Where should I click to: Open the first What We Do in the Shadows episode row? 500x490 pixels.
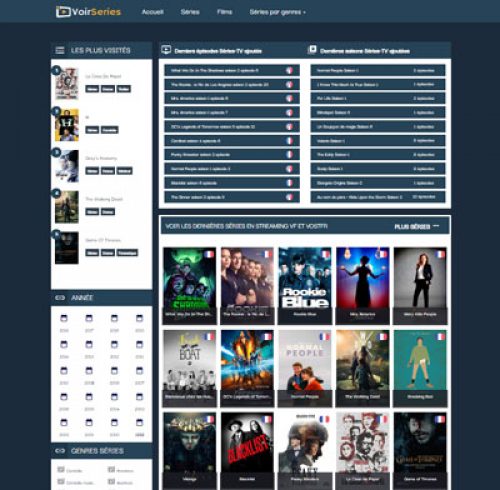click(232, 70)
